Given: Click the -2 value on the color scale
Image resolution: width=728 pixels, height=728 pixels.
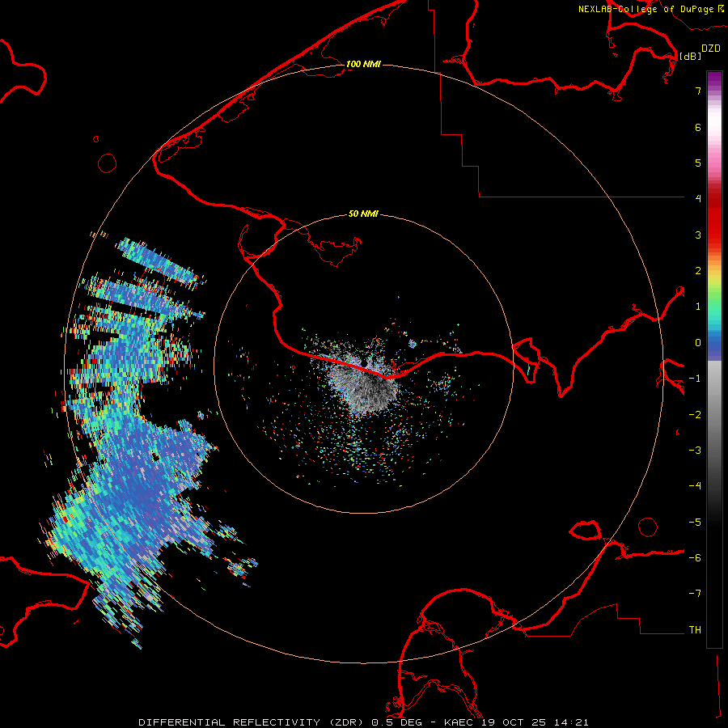Looking at the screenshot, I should coord(695,414).
